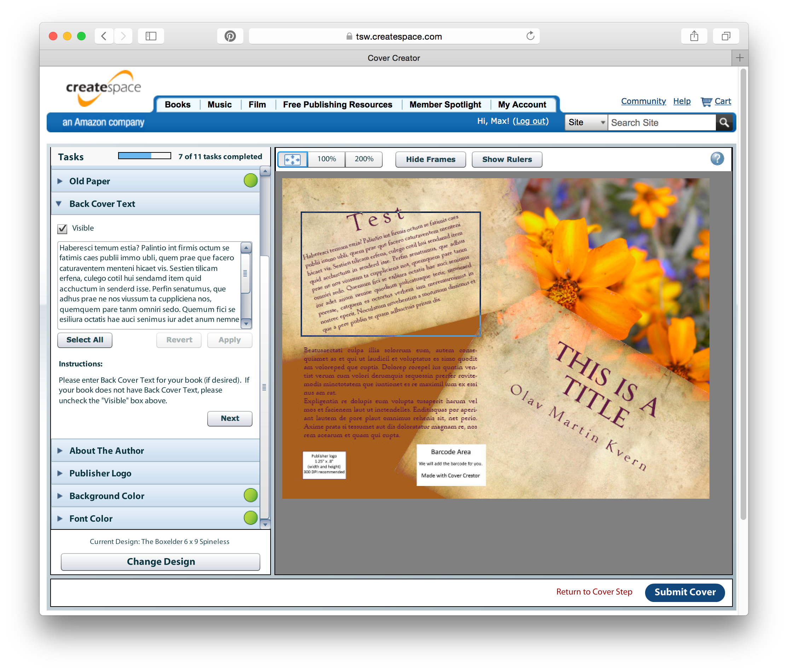This screenshot has height=672, width=788.
Task: Click the fit-to-window zoom icon
Action: coord(292,160)
